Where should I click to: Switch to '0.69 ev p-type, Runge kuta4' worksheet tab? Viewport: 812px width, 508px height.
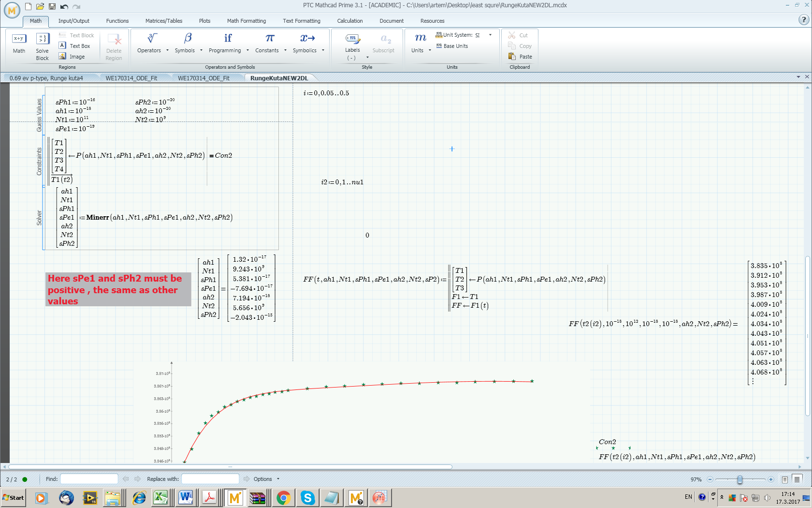coord(46,78)
